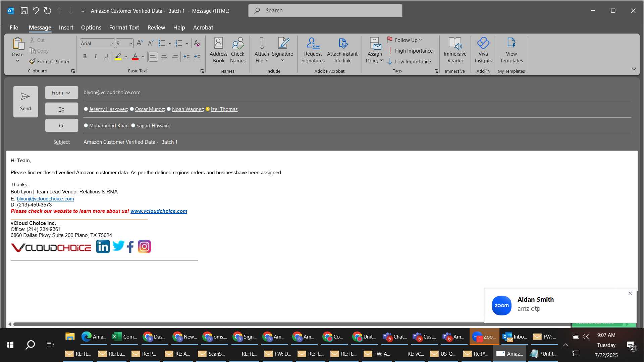Viewport: 644px width, 362px height.
Task: Select recipient Izel Thomas
Action: pyautogui.click(x=224, y=109)
